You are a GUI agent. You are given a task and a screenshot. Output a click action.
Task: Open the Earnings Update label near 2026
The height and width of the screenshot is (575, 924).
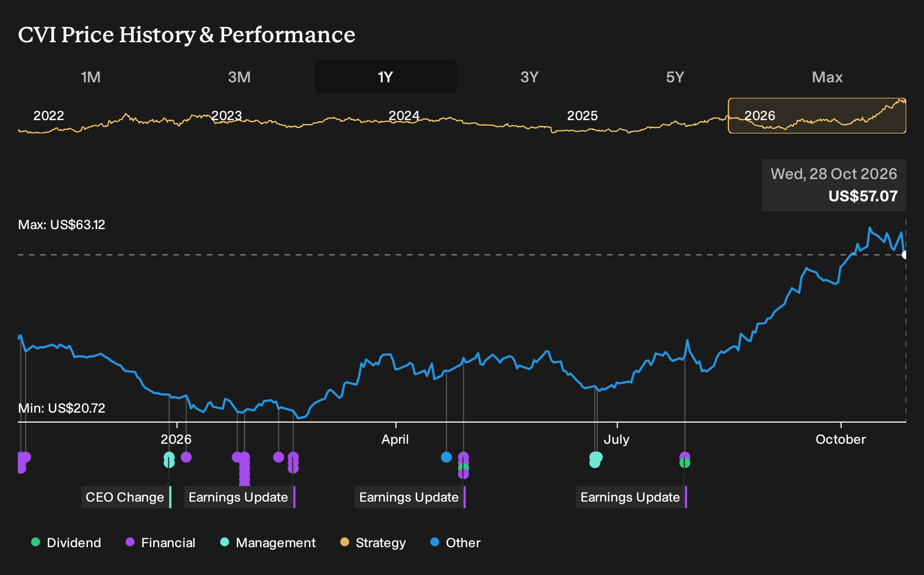tap(240, 497)
